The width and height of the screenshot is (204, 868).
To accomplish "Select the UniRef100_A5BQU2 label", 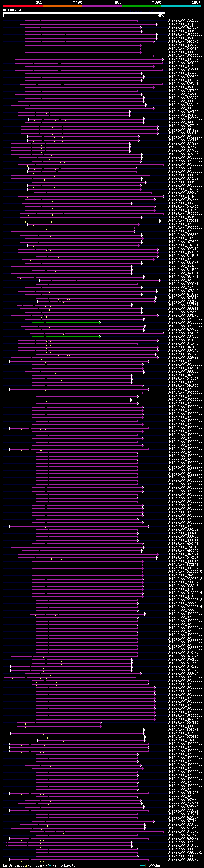I will point(183,38).
